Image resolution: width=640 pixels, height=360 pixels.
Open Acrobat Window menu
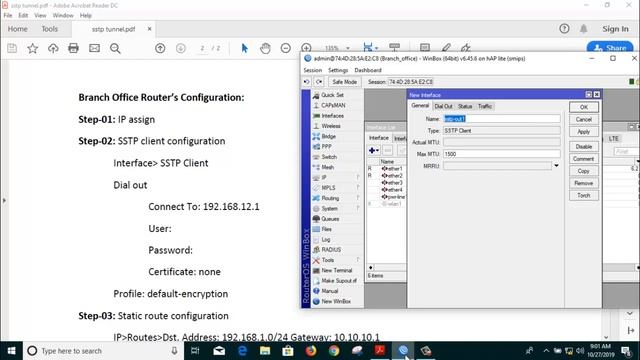point(63,15)
